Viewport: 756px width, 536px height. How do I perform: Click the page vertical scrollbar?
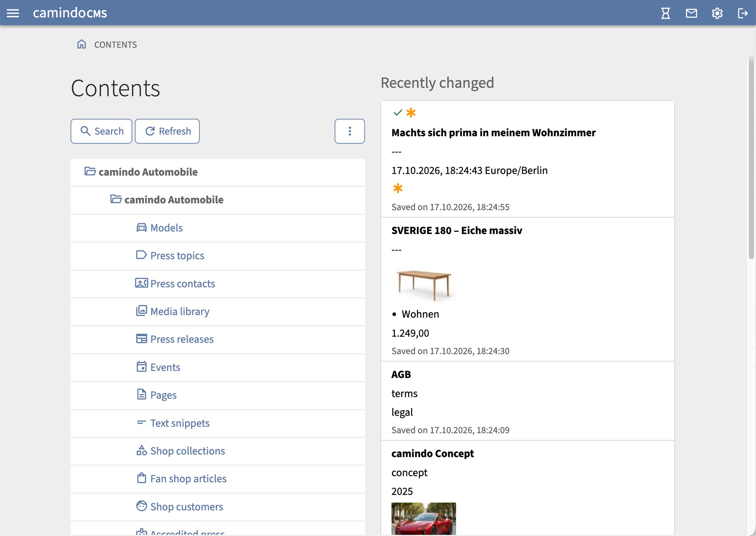(751, 158)
